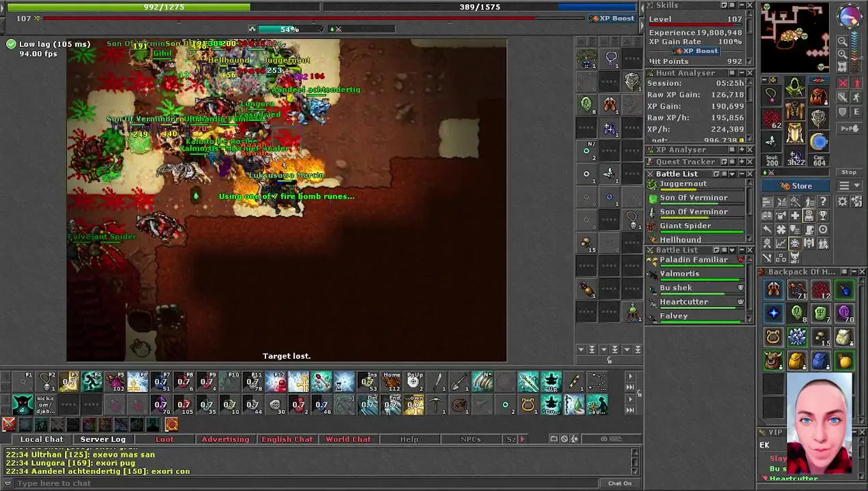868x491 pixels.
Task: Enable defensive shield fight mode
Action: (x=843, y=112)
